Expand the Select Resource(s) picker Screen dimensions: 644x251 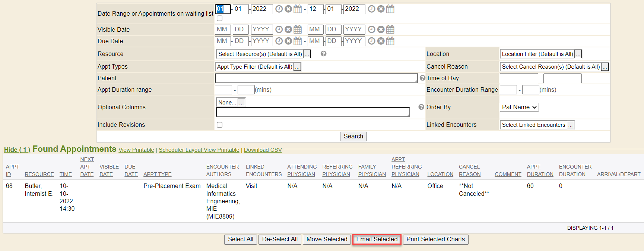(307, 54)
